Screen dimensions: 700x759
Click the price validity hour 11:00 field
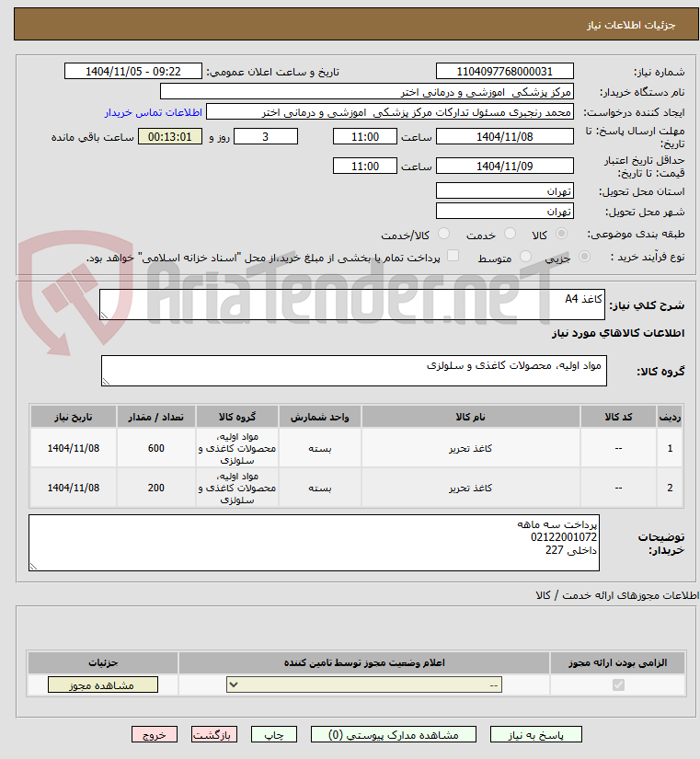365,166
